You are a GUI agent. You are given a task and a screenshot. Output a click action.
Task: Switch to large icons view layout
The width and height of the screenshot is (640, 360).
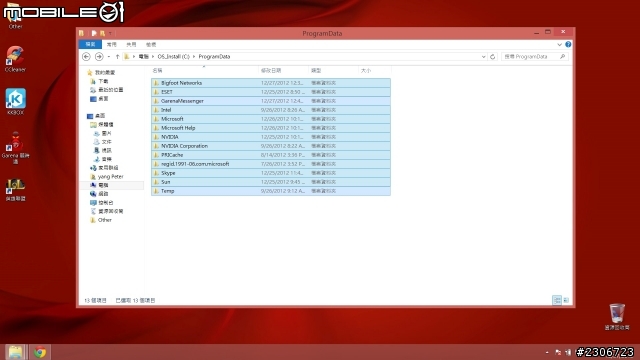pos(566,300)
